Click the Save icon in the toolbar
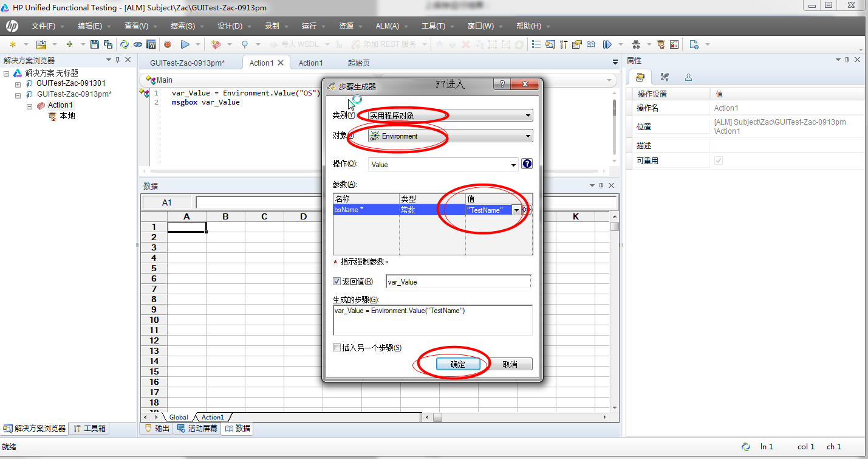Screen dimensions: 868x459 pos(95,44)
